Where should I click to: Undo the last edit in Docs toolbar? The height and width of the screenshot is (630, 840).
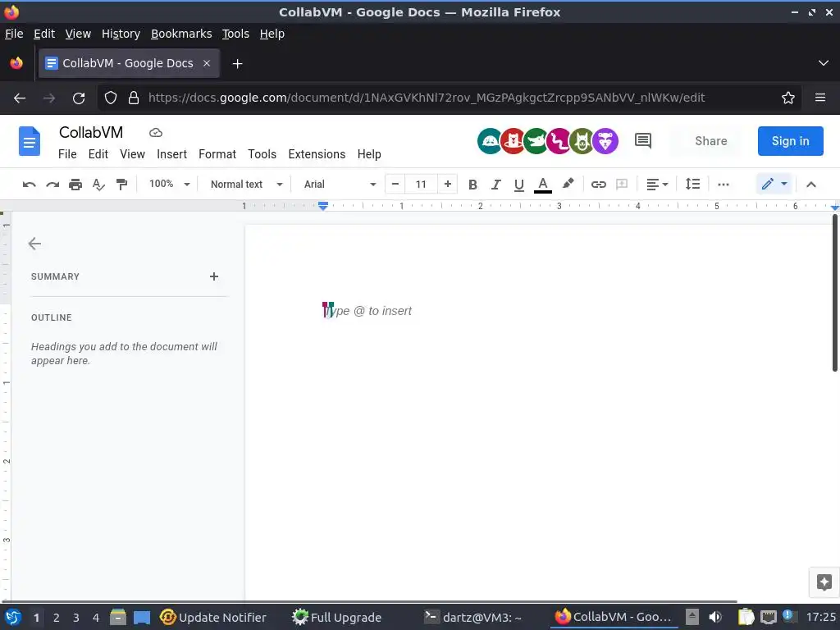point(29,185)
